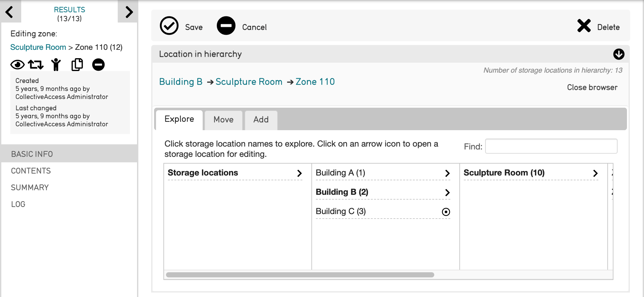The image size is (644, 297).
Task: Click the change type arrows icon
Action: [36, 65]
